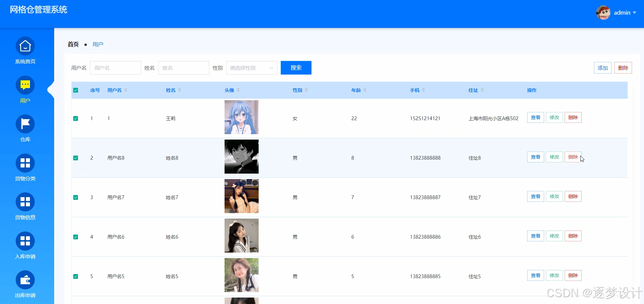This screenshot has width=644, height=304.
Task: Open the 系统首页 home icon in sidebar
Action: 25,46
